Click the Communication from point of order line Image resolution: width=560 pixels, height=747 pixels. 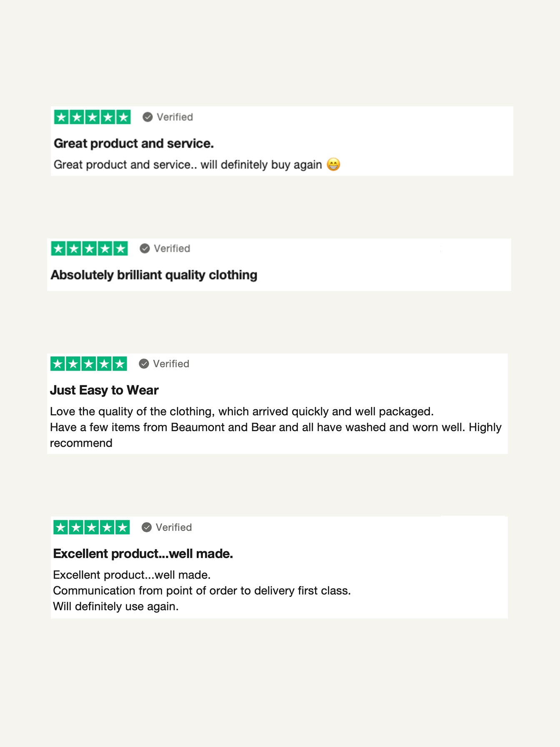tap(202, 591)
